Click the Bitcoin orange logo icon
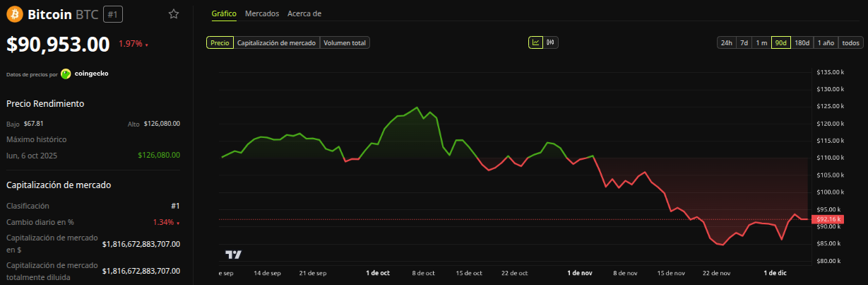868x285 pixels. coord(14,14)
